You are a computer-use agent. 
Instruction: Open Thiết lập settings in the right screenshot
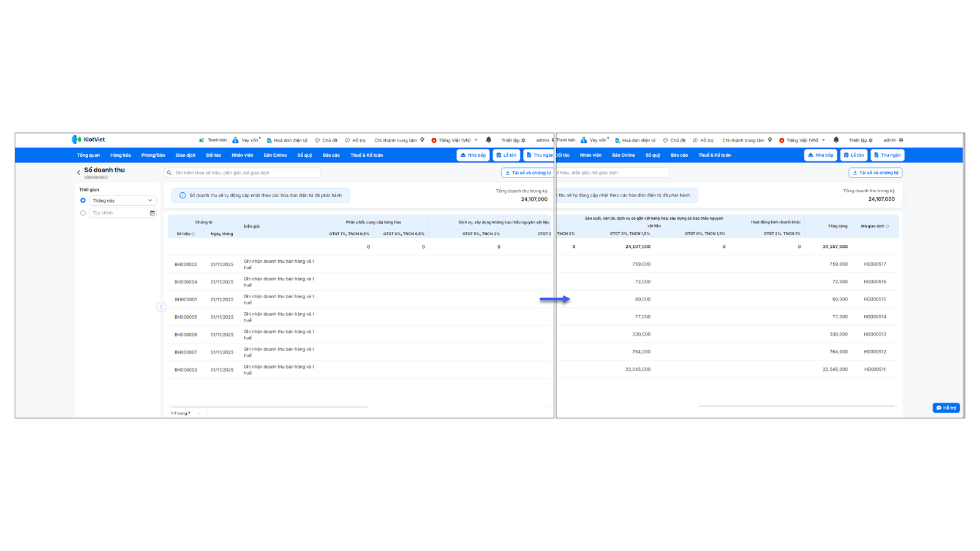pos(861,140)
